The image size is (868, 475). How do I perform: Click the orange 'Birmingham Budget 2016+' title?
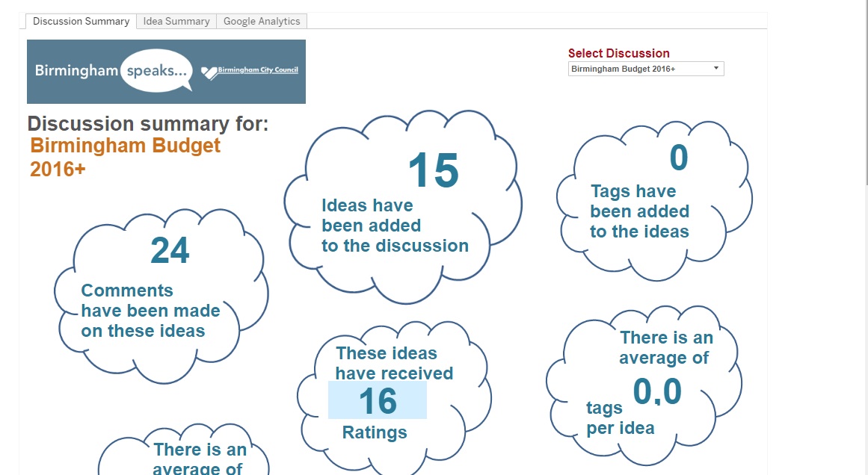125,157
